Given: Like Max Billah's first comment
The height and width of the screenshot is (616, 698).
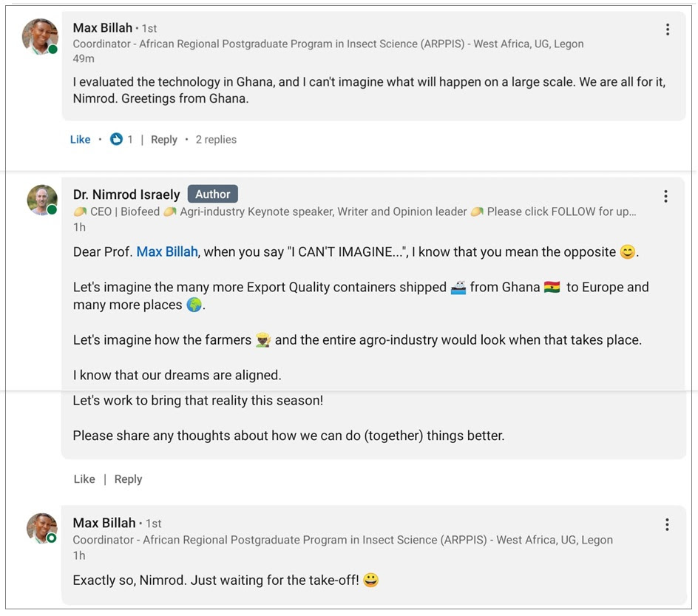Looking at the screenshot, I should click(x=80, y=139).
